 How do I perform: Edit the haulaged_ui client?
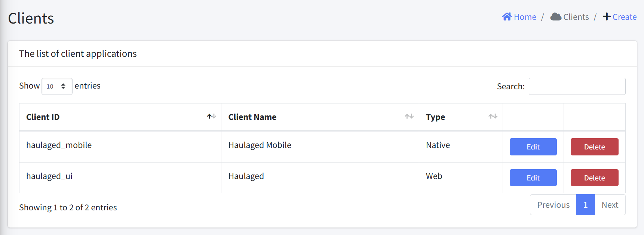coord(533,178)
